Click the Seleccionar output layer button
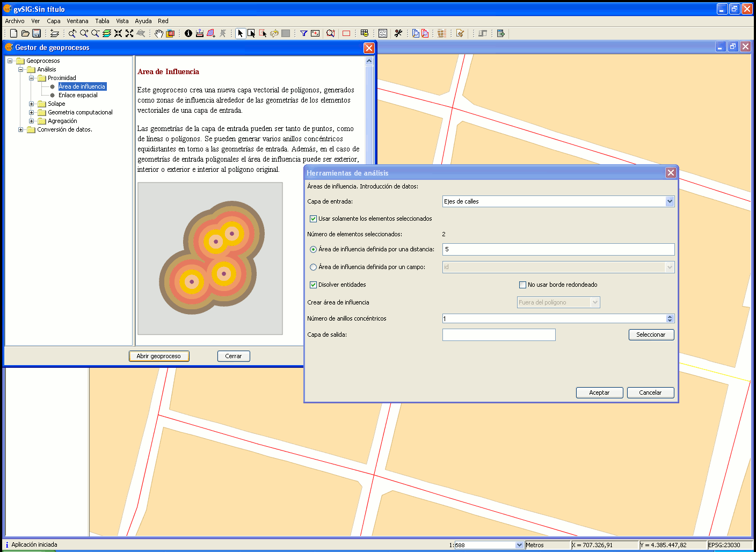 tap(651, 335)
